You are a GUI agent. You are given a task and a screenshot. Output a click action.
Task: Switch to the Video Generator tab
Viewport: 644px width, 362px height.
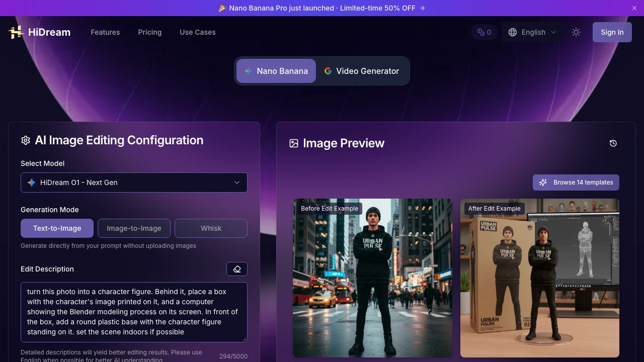point(362,71)
